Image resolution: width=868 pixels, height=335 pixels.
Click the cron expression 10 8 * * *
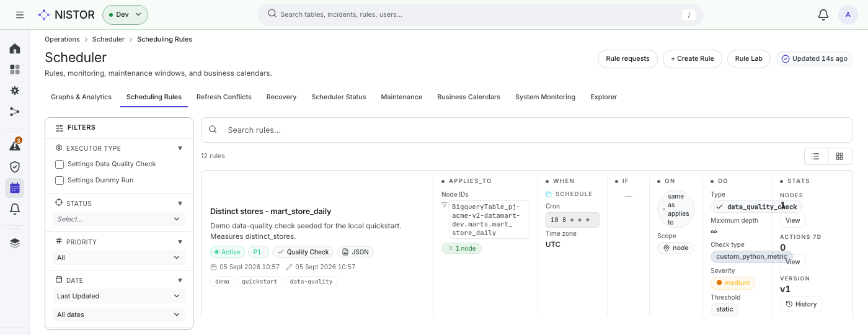click(x=572, y=220)
